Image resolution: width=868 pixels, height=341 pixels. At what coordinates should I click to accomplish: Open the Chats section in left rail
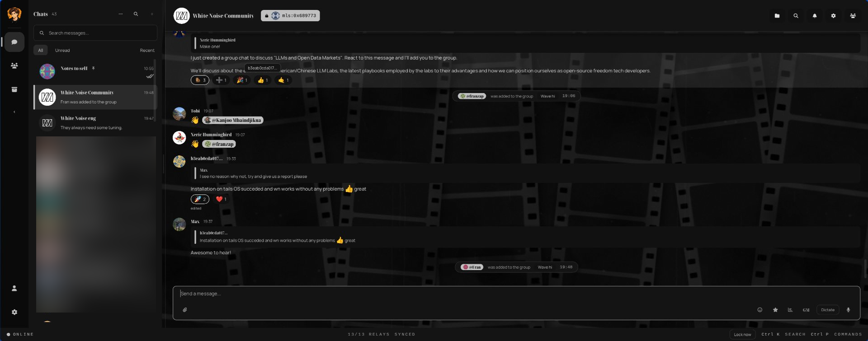(x=14, y=42)
